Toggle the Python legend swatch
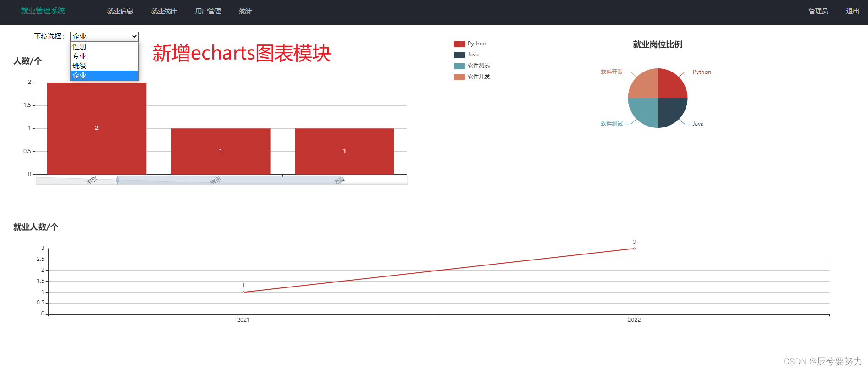The image size is (868, 370). 459,44
